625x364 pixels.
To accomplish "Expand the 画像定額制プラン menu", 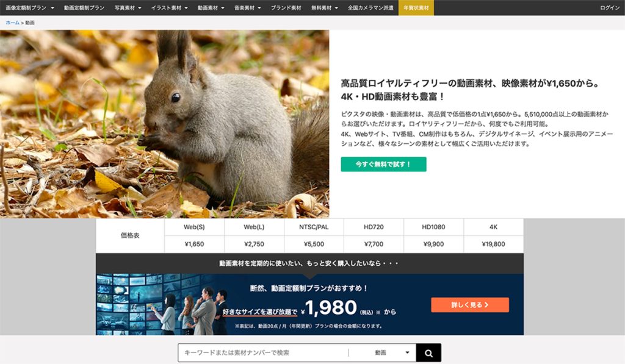I will point(29,8).
